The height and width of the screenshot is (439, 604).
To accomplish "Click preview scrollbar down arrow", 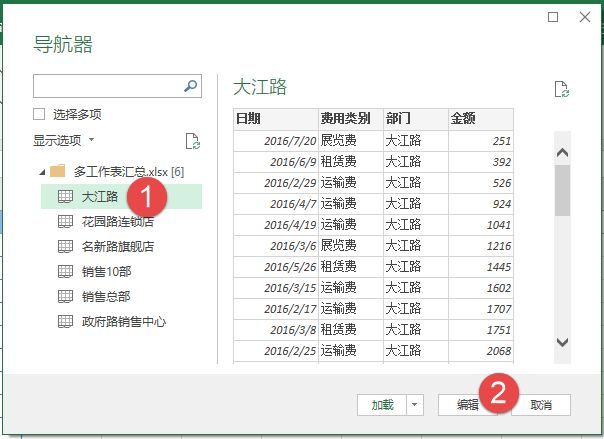I will point(562,342).
